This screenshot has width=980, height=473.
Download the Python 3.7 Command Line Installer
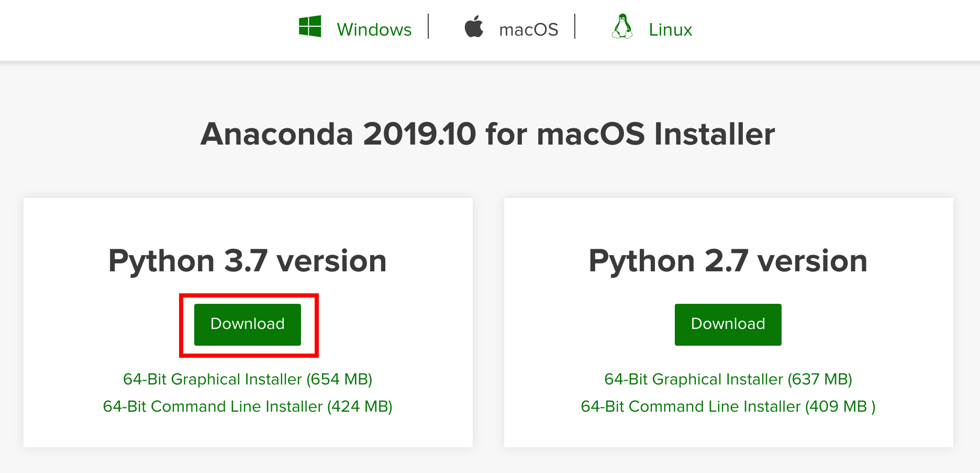pos(247,406)
